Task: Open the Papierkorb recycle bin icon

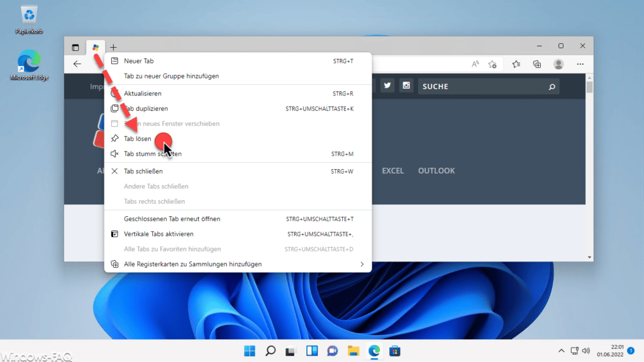Action: coord(29,19)
